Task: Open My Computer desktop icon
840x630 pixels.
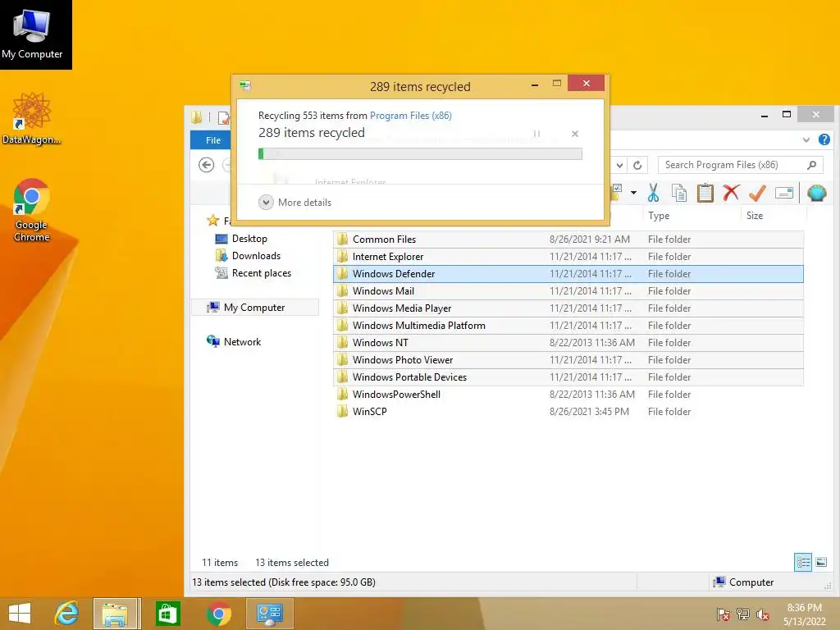Action: coord(32,34)
